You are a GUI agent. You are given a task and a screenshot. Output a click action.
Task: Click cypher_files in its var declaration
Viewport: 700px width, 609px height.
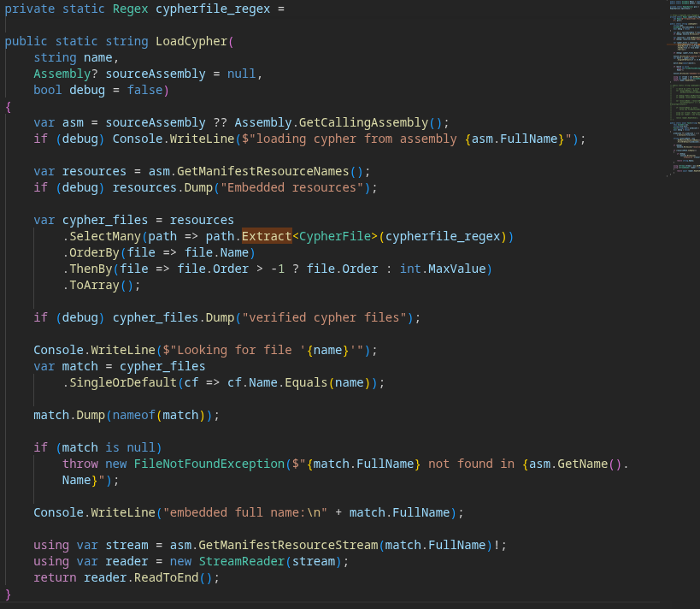click(x=105, y=220)
